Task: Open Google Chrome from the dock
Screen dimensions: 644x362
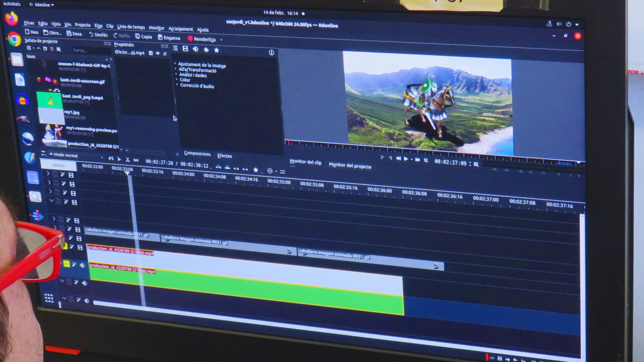Action: pos(14,39)
